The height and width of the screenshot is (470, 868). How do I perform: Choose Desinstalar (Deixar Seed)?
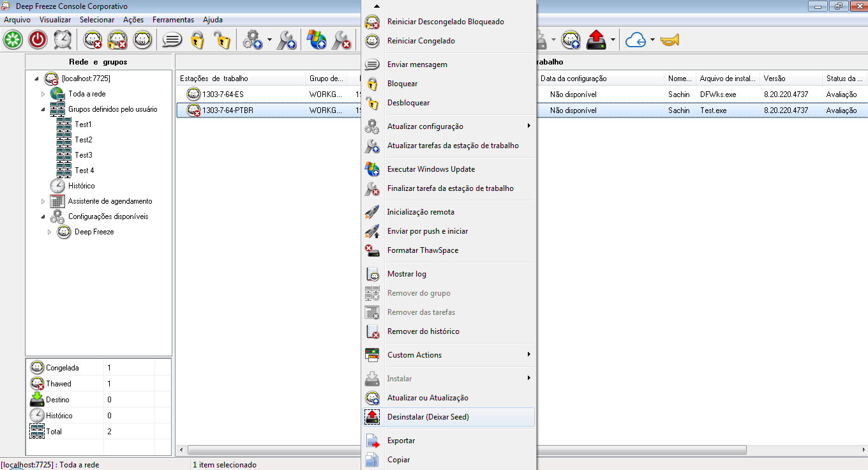[x=449, y=417]
